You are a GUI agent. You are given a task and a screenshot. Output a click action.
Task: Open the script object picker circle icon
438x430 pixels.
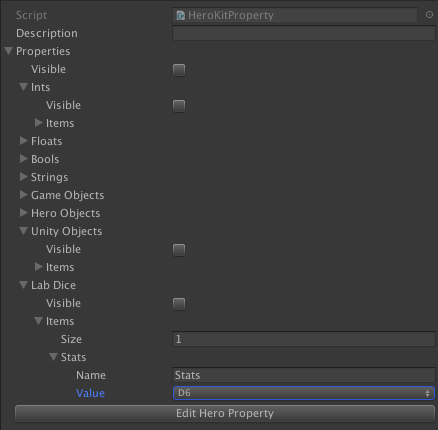[429, 15]
